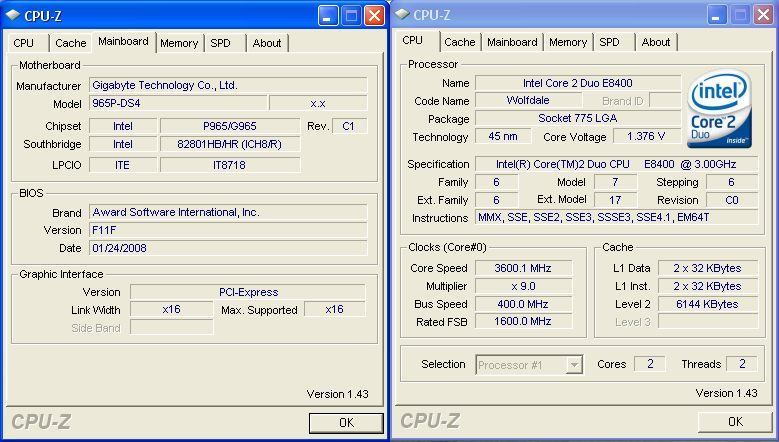Minimize the right CPU-Z window
779x442 pixels.
[x=716, y=15]
